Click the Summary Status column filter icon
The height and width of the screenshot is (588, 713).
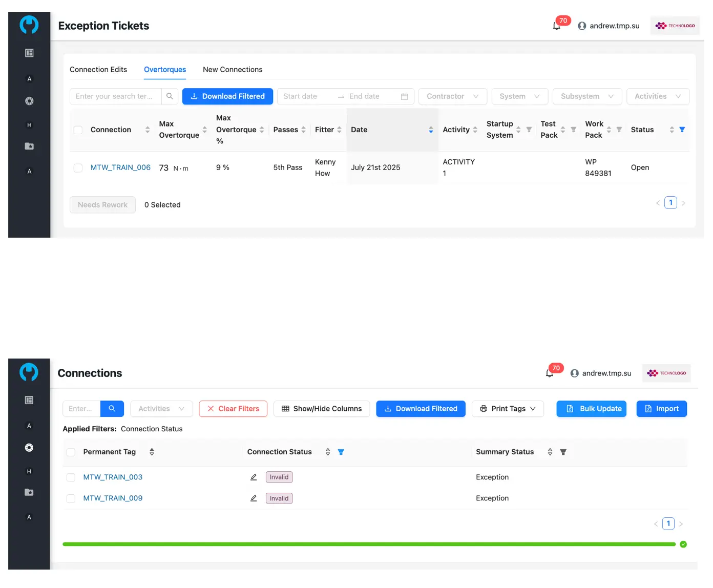point(563,452)
